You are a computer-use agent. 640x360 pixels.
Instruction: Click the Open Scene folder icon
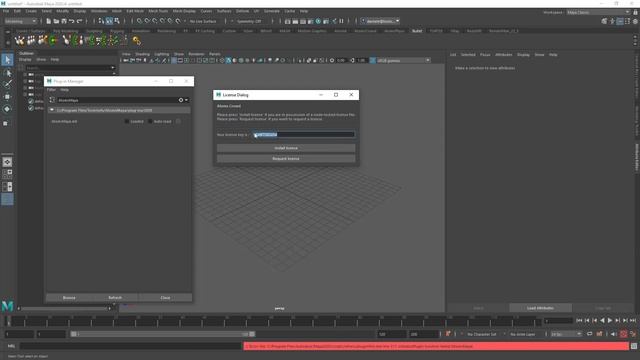pyautogui.click(x=56, y=21)
